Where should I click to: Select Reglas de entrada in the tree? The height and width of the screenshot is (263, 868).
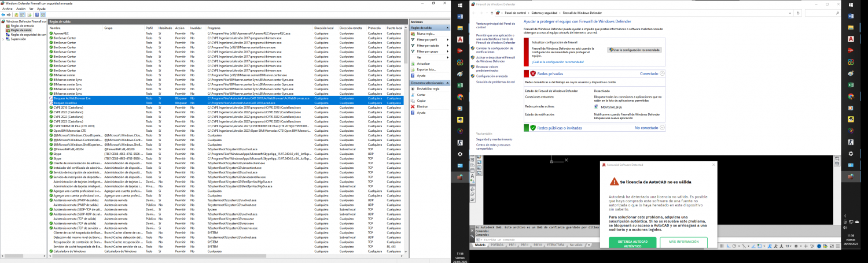[x=22, y=26]
